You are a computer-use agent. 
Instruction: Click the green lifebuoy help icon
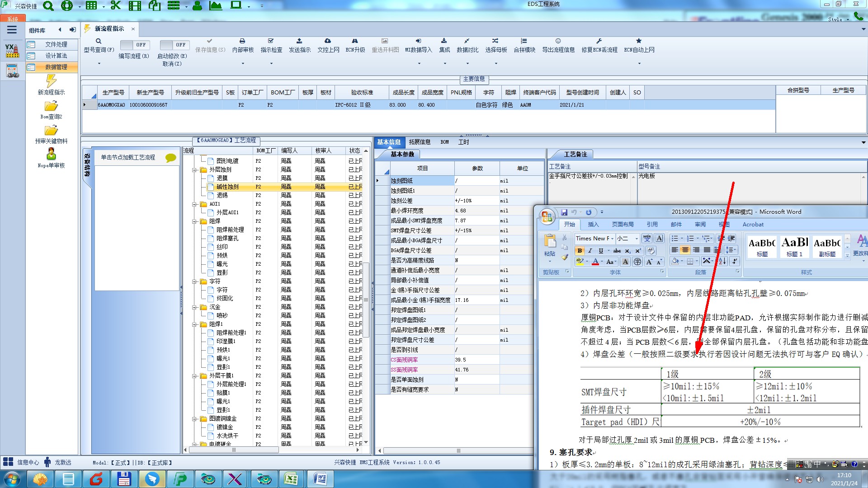(67, 6)
